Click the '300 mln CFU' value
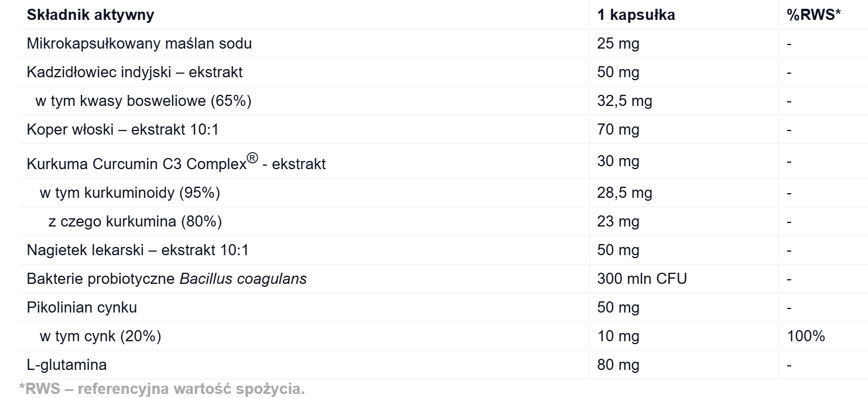This screenshot has width=868, height=398. click(642, 279)
